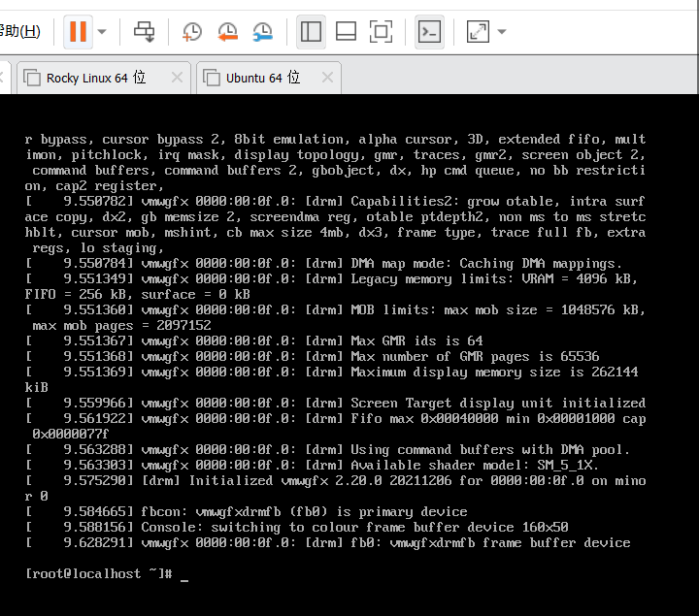Click the 'Legacy memory limits: VRAM = 4096 kB' line
Viewport: 699px width, 616px height.
coord(332,286)
